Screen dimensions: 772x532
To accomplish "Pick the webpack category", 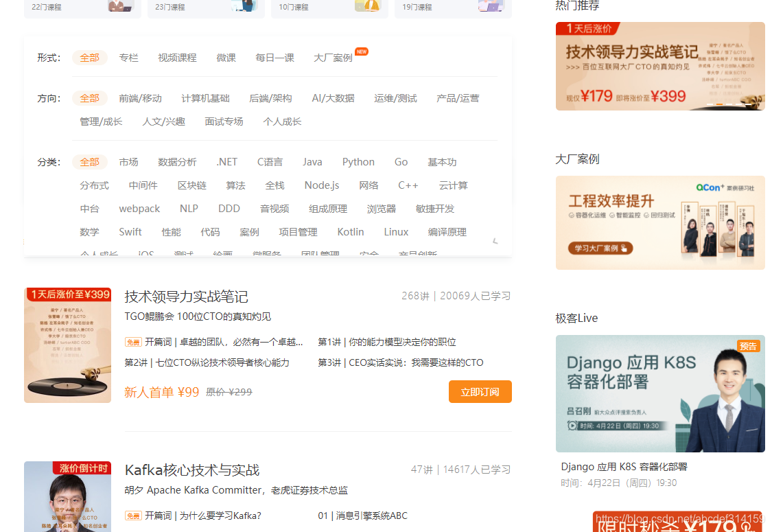I will click(139, 209).
